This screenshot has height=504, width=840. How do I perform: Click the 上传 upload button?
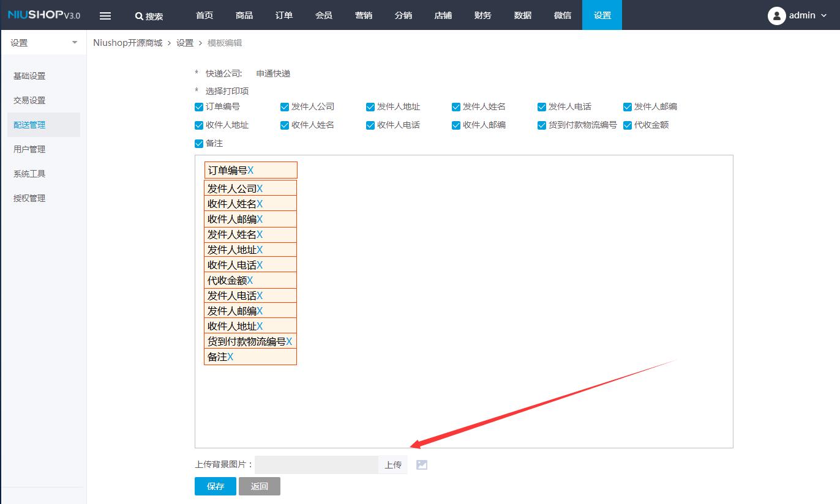click(x=393, y=465)
